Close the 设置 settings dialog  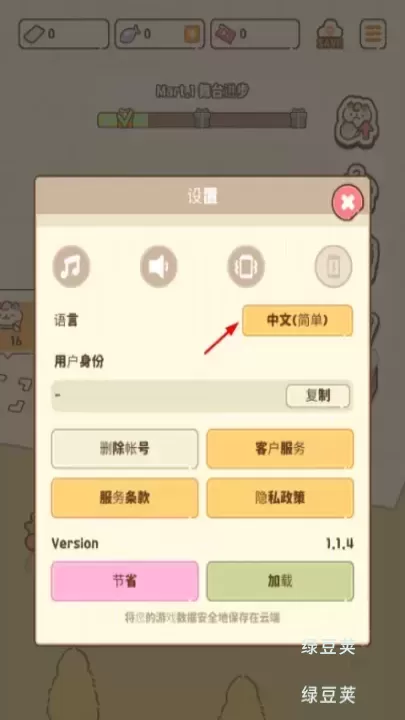348,202
